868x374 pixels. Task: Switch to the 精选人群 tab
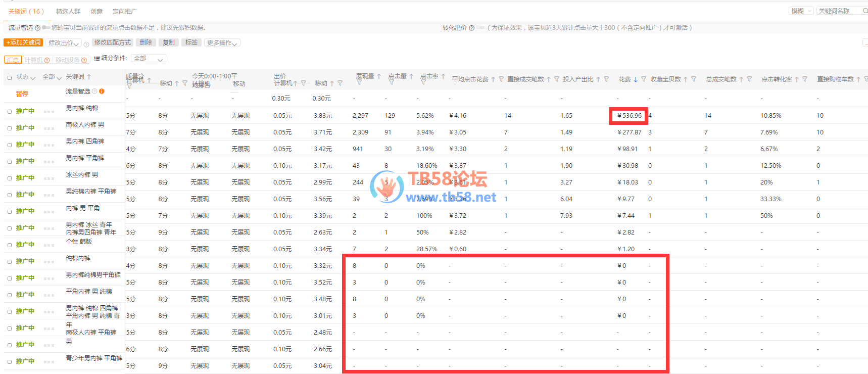pyautogui.click(x=68, y=11)
